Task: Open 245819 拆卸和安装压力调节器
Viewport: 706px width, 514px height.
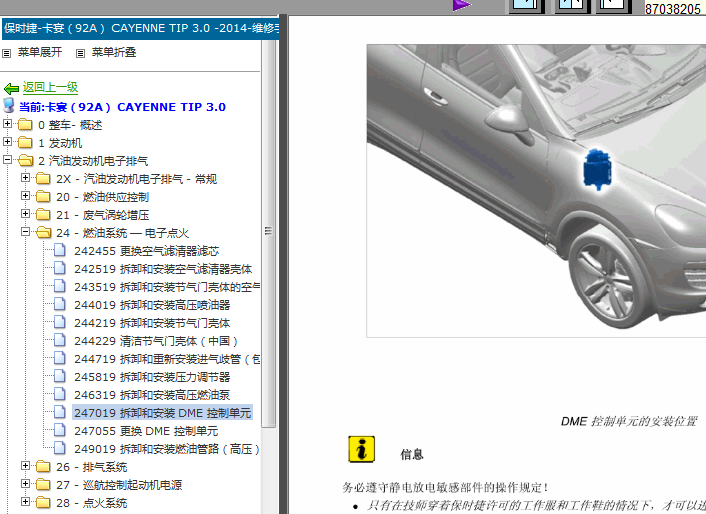Action: (x=152, y=377)
